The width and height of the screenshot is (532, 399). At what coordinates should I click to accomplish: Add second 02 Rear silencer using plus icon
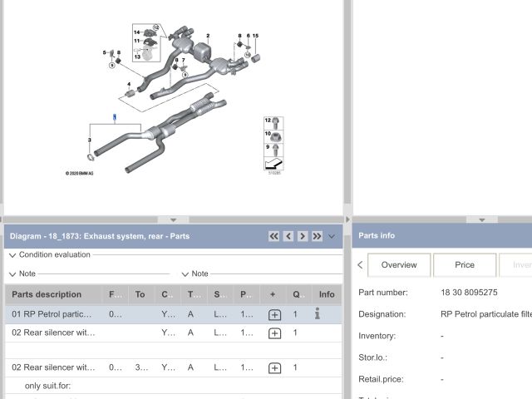tap(274, 367)
